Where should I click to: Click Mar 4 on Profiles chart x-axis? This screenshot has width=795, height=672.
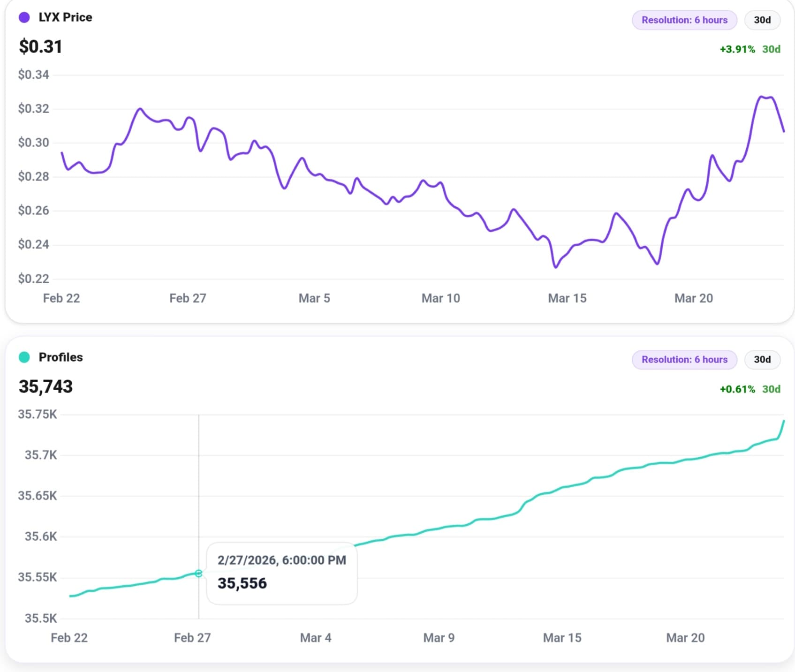[315, 638]
